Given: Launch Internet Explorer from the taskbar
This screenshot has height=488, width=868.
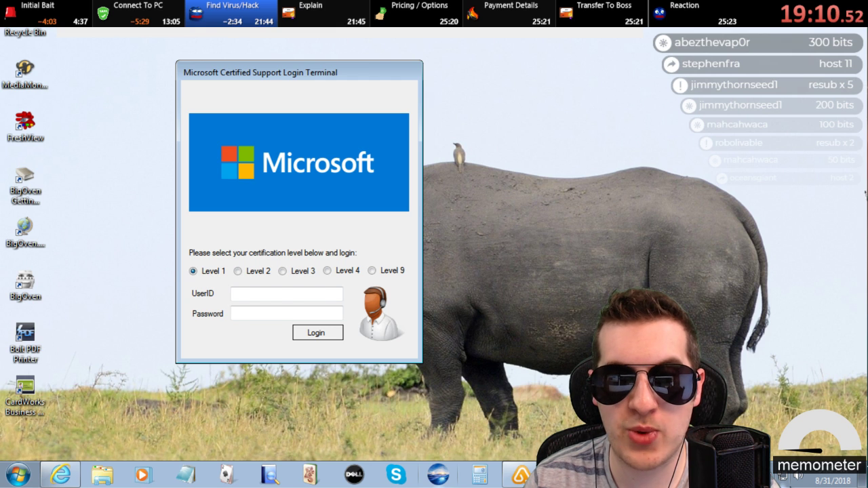Looking at the screenshot, I should click(x=60, y=474).
